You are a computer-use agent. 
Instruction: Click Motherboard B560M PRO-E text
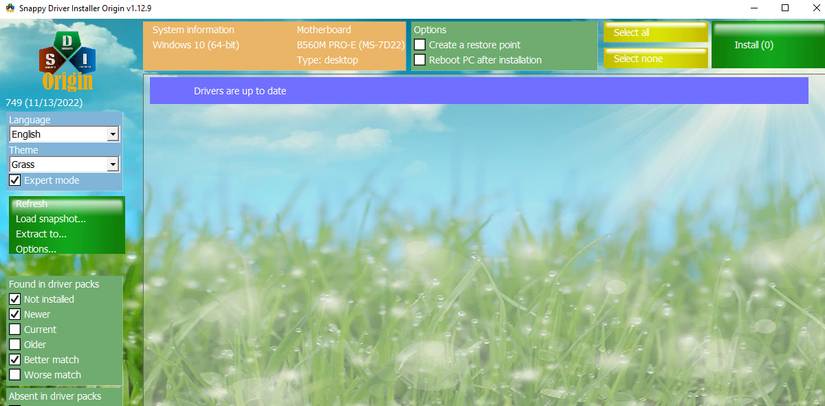click(350, 45)
